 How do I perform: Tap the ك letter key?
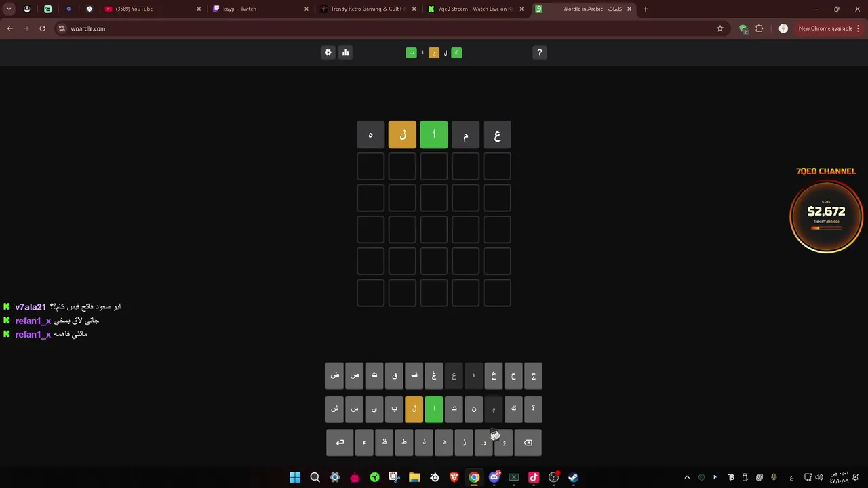[x=513, y=409]
